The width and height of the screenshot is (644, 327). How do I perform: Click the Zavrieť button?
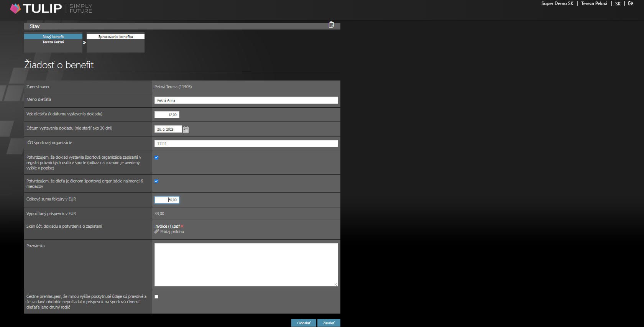(329, 323)
